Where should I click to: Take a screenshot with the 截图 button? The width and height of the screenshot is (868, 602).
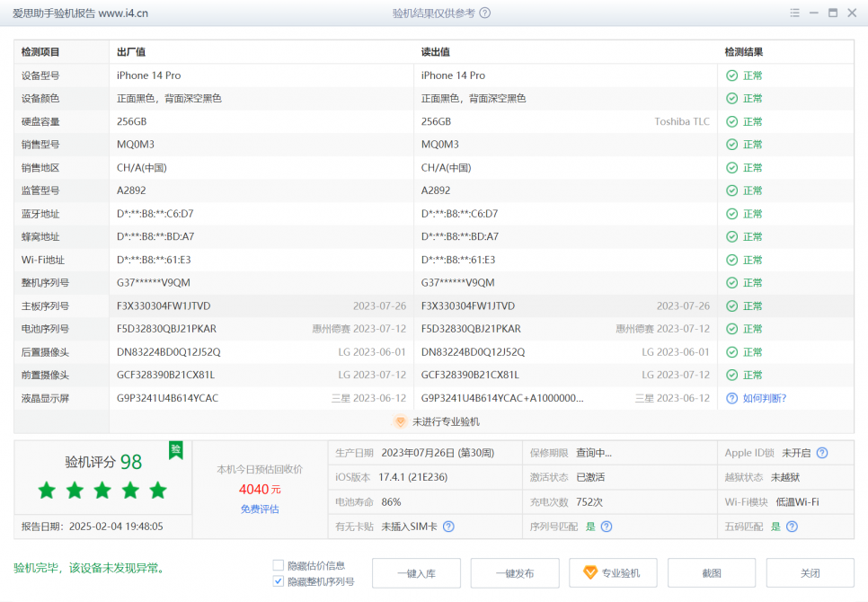pyautogui.click(x=711, y=572)
